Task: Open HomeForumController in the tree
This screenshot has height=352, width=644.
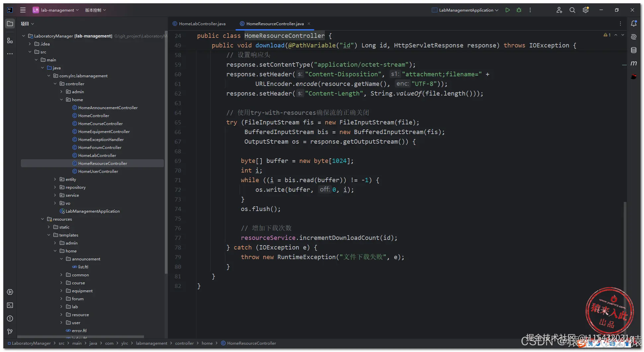Action: [x=100, y=147]
